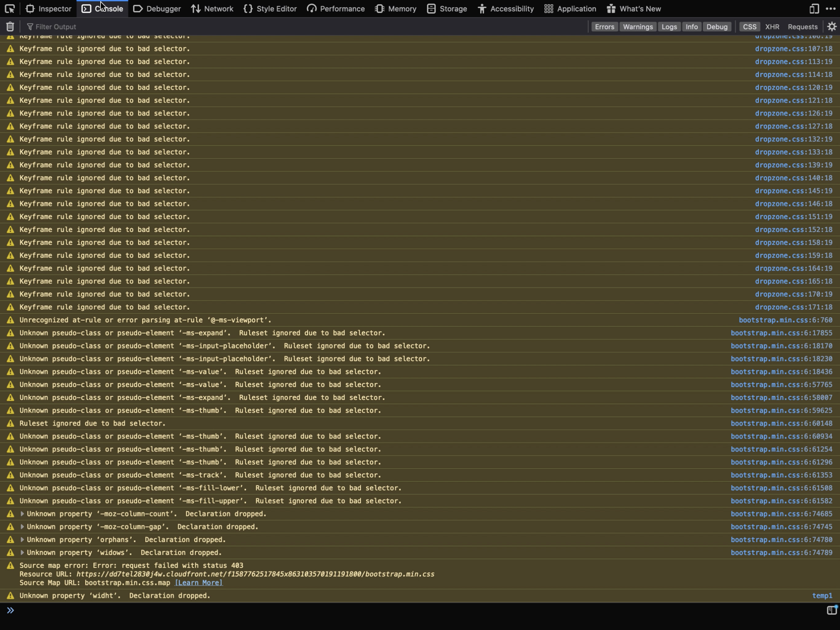Click the '-ms-fill-lower' warning message
The height and width of the screenshot is (630, 840).
210,488
